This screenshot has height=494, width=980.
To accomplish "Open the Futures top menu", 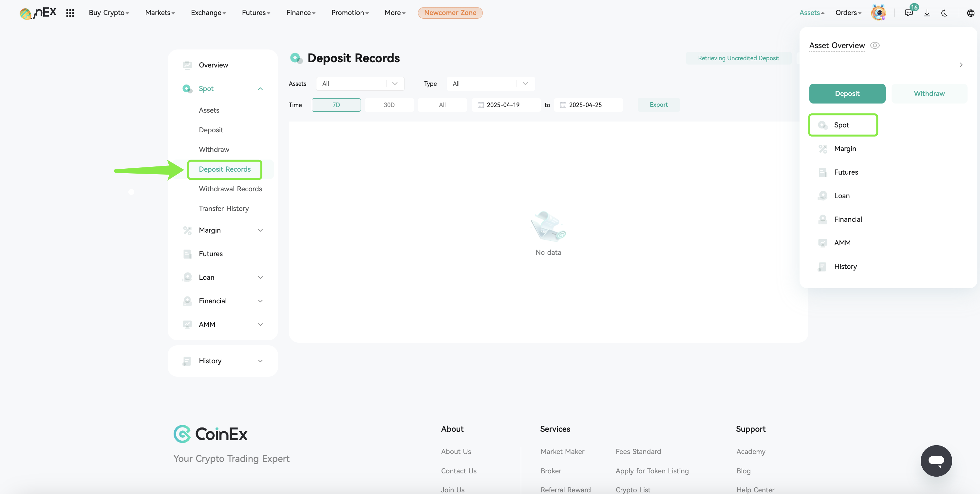I will click(256, 13).
